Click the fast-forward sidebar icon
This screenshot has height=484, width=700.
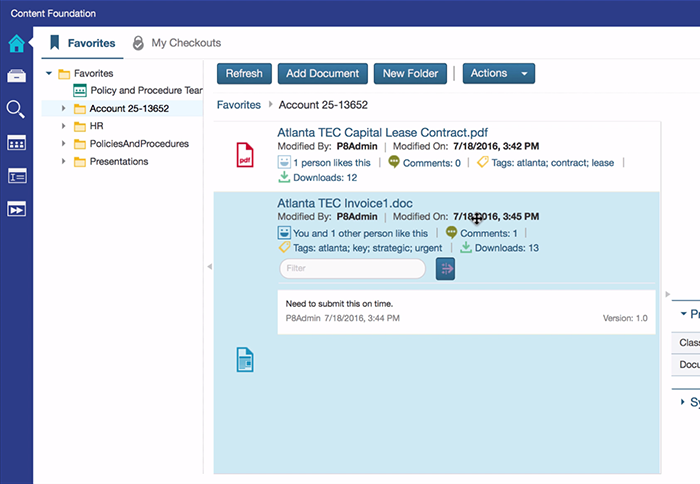pos(16,209)
